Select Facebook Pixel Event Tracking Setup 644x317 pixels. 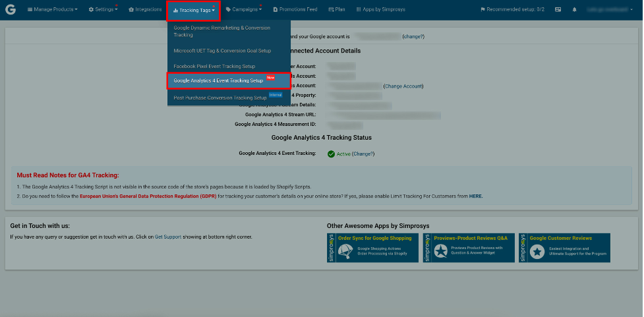point(229,67)
